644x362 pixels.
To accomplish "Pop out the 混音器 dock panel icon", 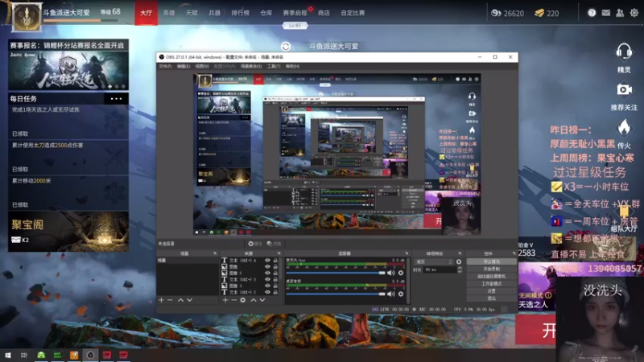I will point(407,253).
